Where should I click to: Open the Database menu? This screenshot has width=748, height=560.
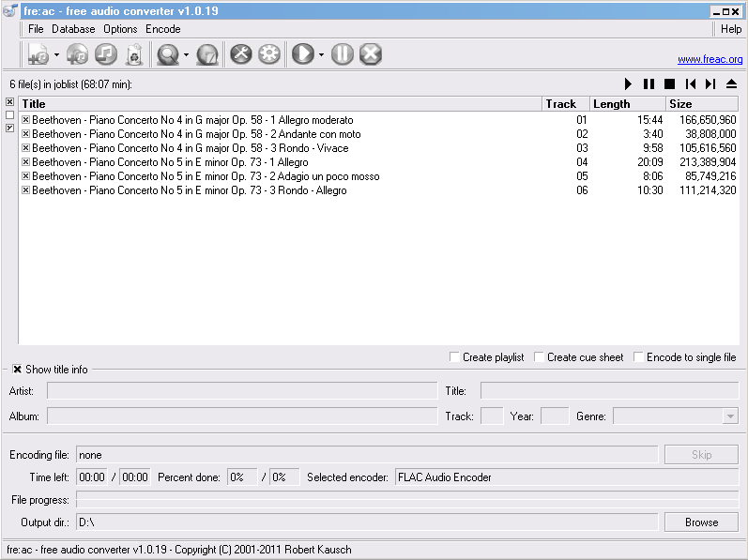(x=73, y=29)
